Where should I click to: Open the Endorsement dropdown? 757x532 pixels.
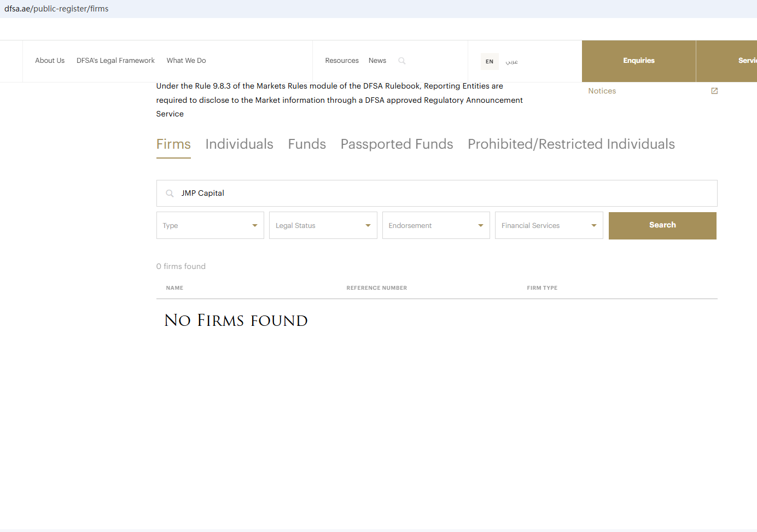pos(436,225)
